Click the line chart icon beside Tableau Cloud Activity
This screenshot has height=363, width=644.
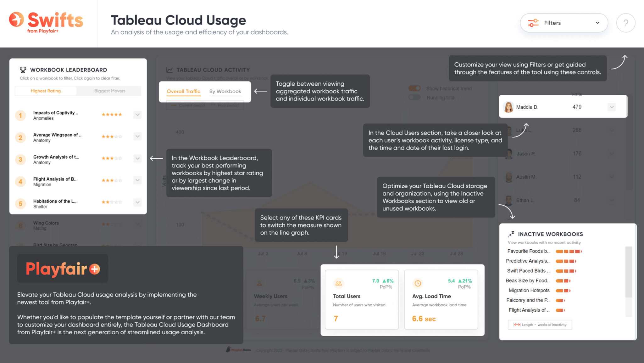169,70
